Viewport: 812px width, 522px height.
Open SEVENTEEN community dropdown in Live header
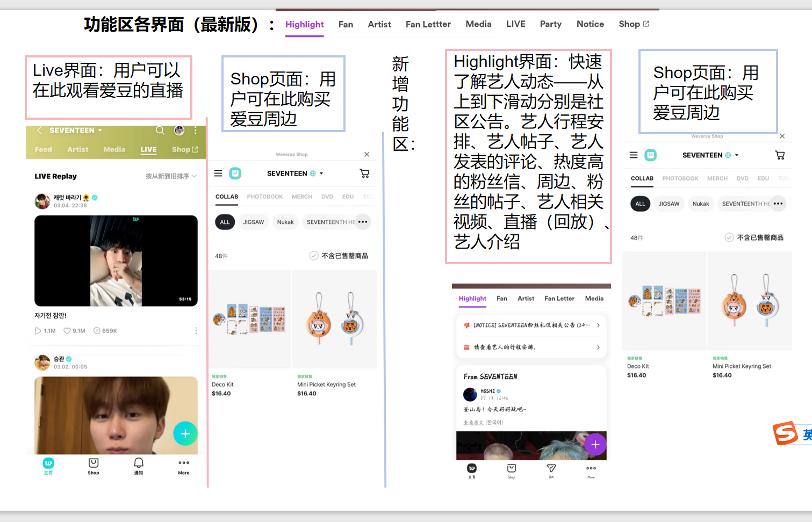click(x=75, y=130)
